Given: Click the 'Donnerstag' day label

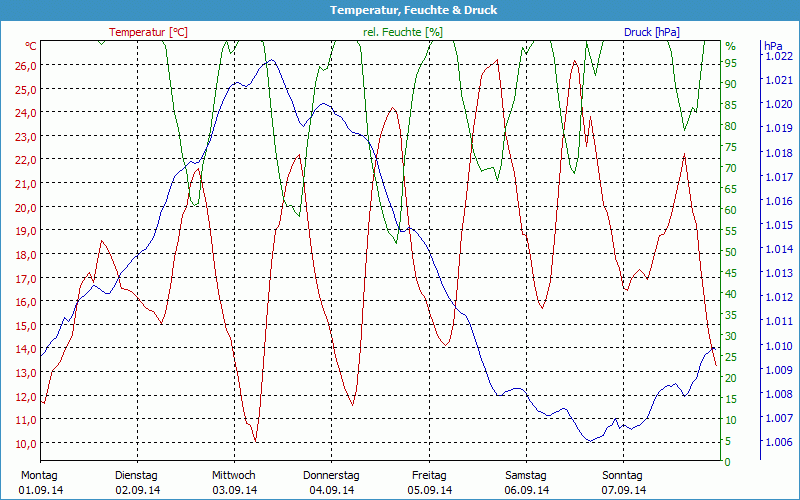Looking at the screenshot, I should [331, 476].
